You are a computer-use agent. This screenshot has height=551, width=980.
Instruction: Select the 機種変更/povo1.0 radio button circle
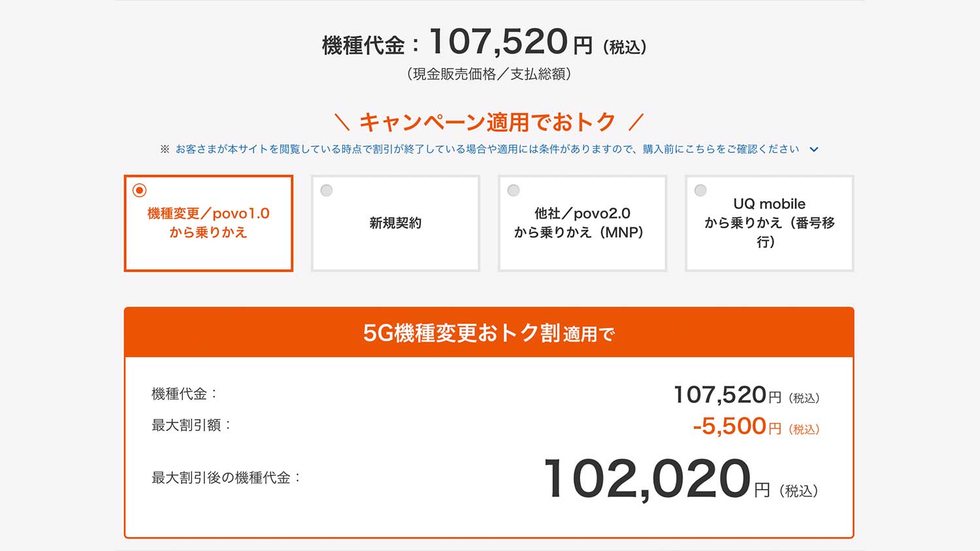pos(139,191)
